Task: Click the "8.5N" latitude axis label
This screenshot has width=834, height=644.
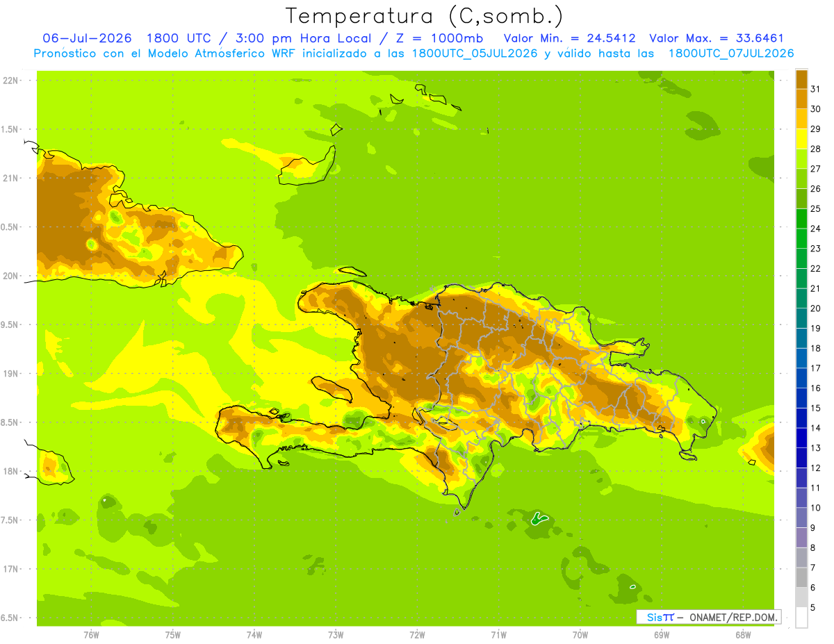Action: [x=9, y=422]
